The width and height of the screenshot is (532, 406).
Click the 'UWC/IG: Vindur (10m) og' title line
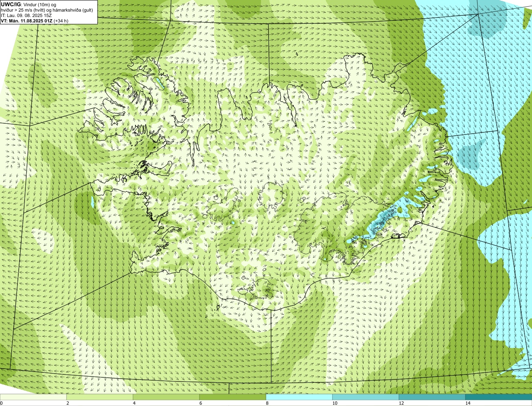pyautogui.click(x=29, y=4)
